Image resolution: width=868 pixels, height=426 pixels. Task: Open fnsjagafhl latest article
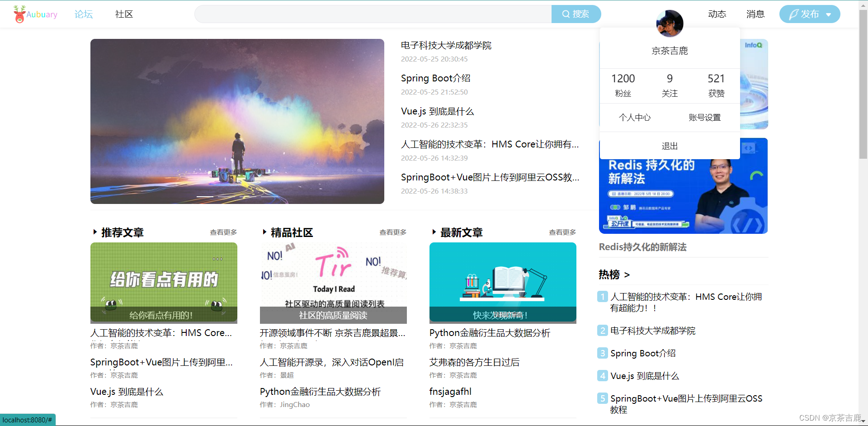450,392
